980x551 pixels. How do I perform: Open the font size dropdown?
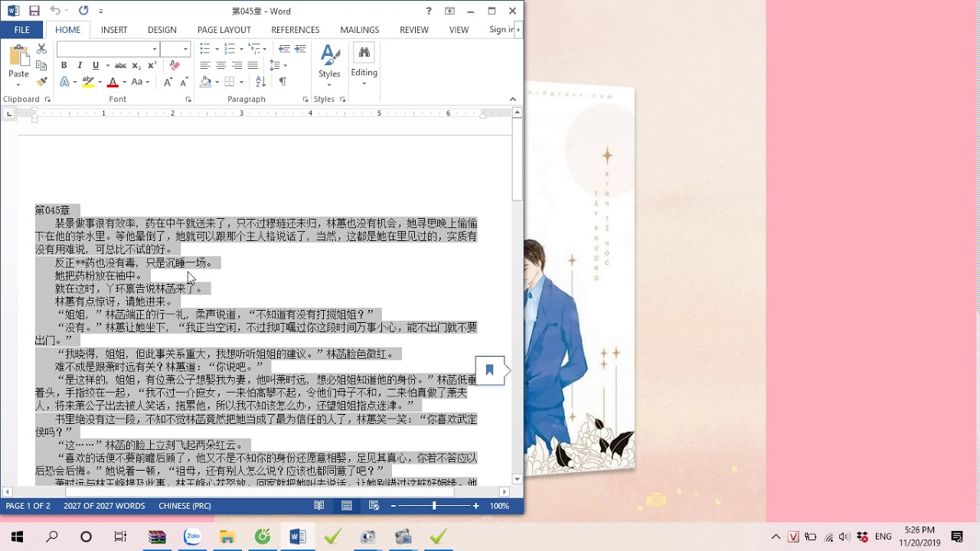185,49
